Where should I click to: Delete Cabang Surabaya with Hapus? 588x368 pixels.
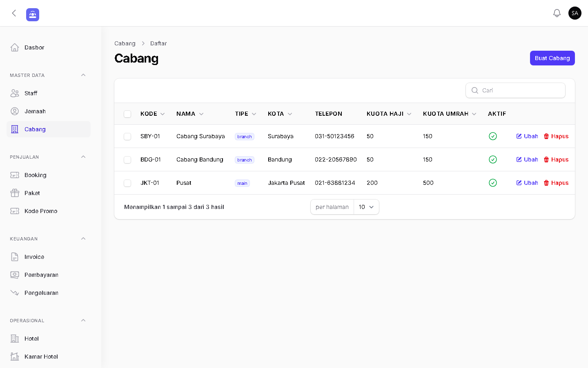[556, 136]
